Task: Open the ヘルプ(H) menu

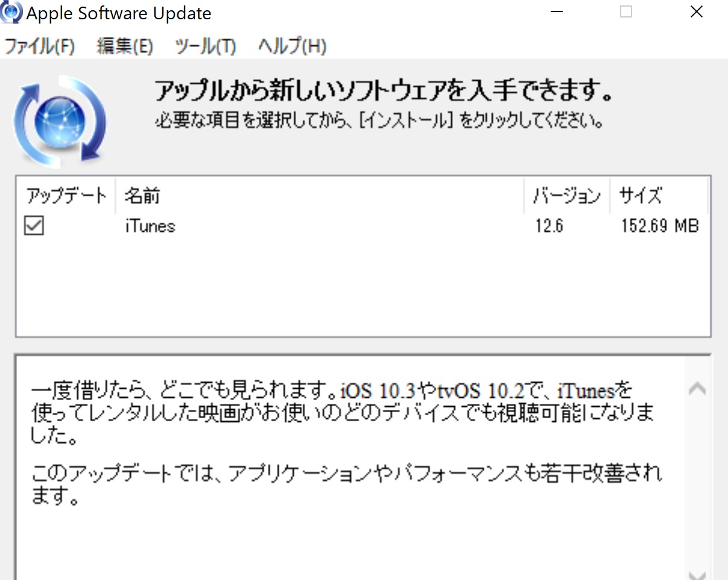Action: (293, 46)
